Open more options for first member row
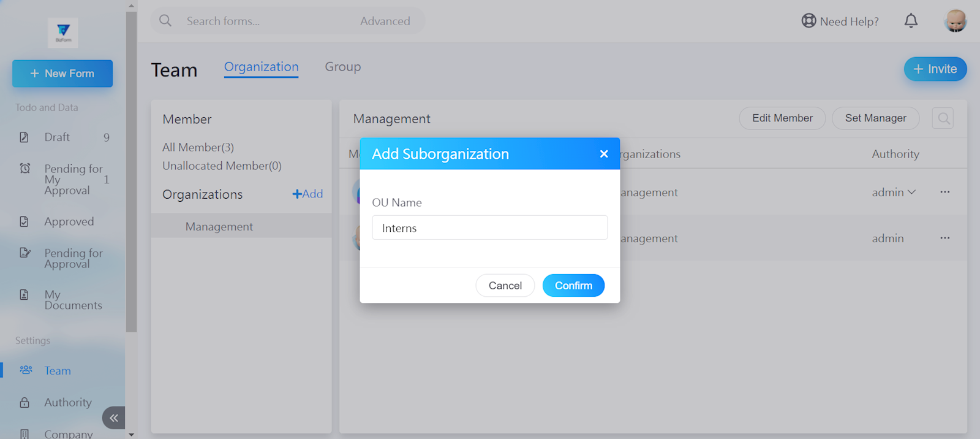This screenshot has height=439, width=980. 944,192
